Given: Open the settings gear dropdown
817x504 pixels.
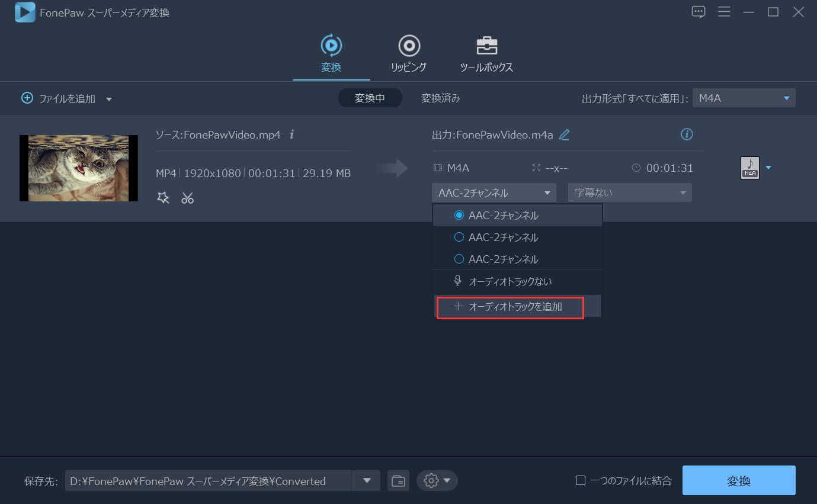Looking at the screenshot, I should [x=437, y=481].
